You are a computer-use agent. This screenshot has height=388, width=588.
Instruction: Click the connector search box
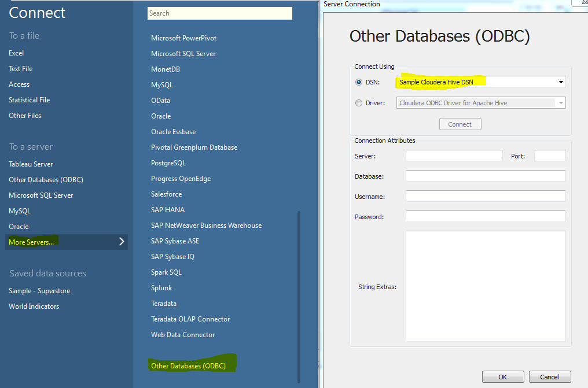point(219,13)
